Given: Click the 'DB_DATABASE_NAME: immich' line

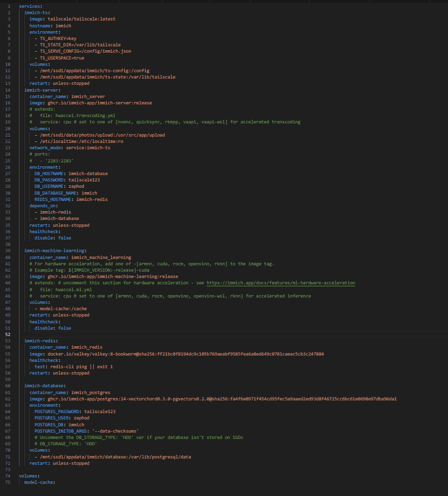Looking at the screenshot, I should pyautogui.click(x=66, y=193).
